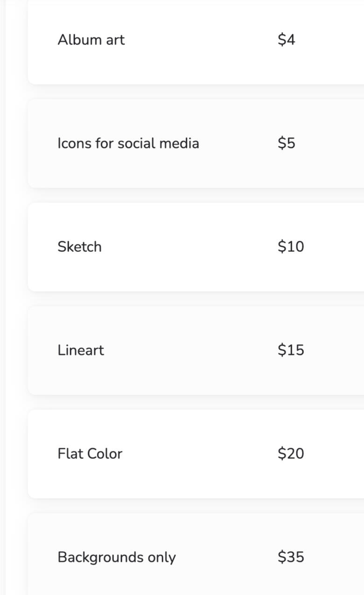Choose the Lineart label
The width and height of the screenshot is (364, 595).
coord(81,350)
